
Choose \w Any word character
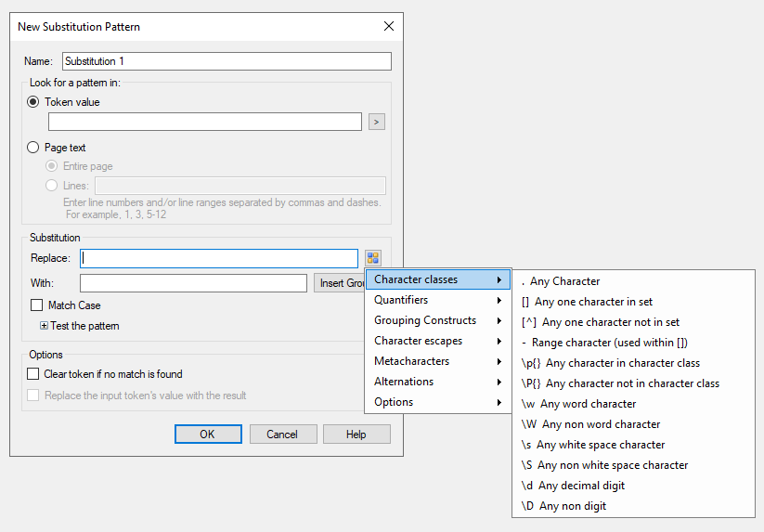click(x=578, y=404)
